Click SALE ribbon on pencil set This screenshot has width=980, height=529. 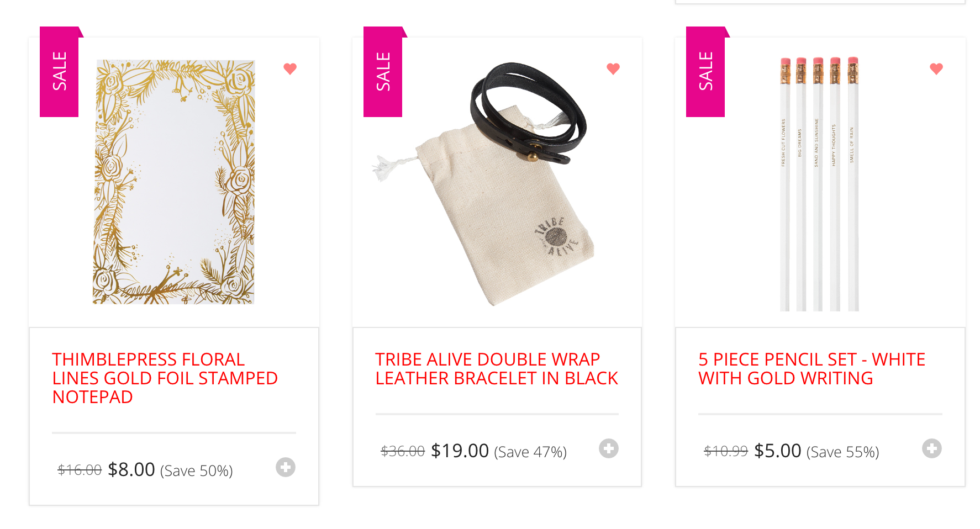click(x=705, y=72)
